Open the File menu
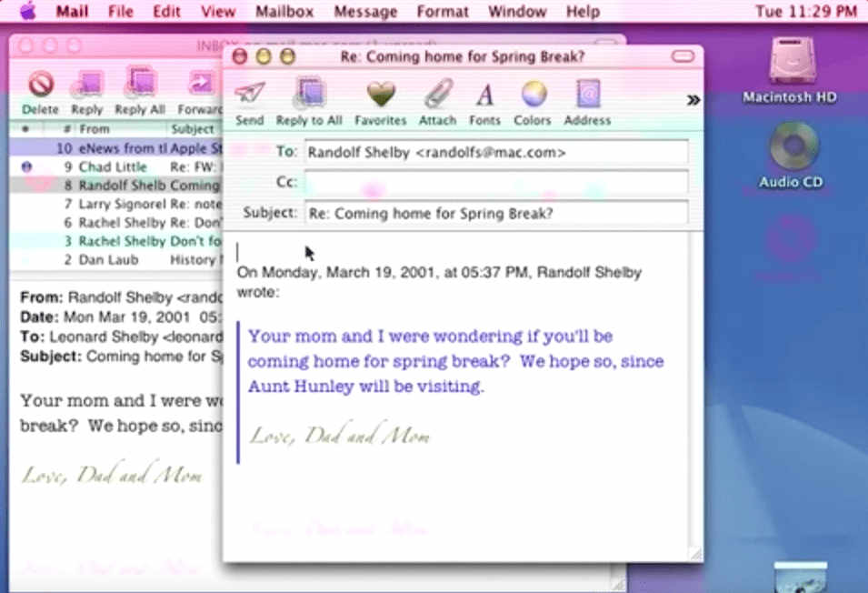 (121, 12)
